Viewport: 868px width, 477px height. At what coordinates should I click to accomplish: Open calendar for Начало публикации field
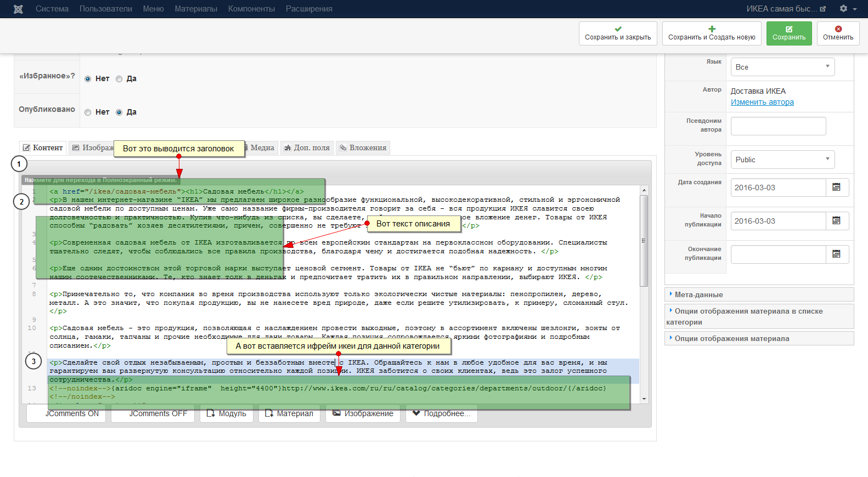click(837, 221)
